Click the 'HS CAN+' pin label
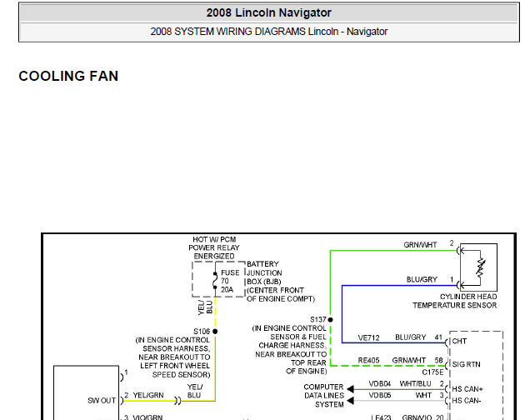This screenshot has height=420, width=530. click(x=467, y=389)
